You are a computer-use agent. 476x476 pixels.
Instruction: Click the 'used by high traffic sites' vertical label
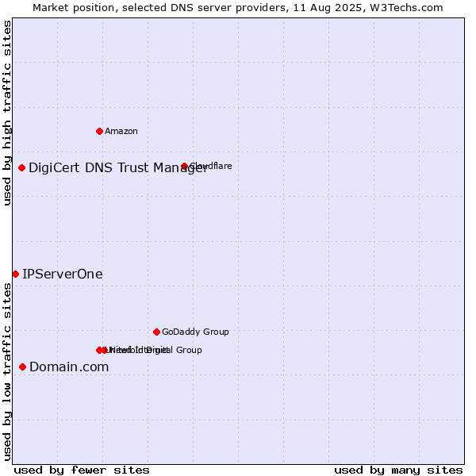pos(6,113)
